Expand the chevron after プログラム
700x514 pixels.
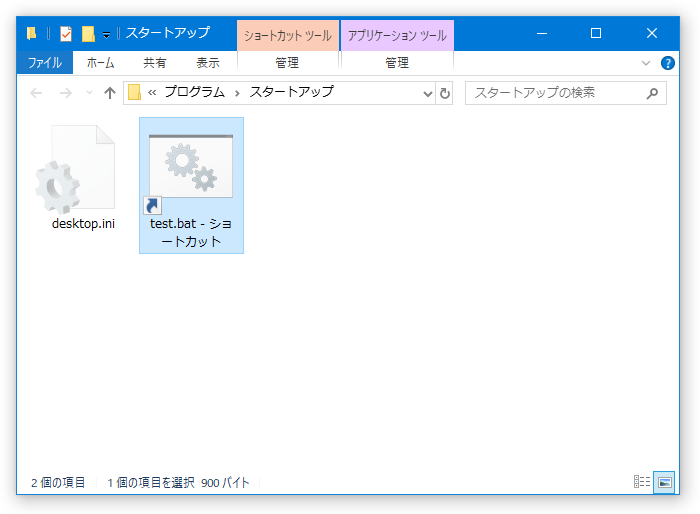tap(237, 93)
